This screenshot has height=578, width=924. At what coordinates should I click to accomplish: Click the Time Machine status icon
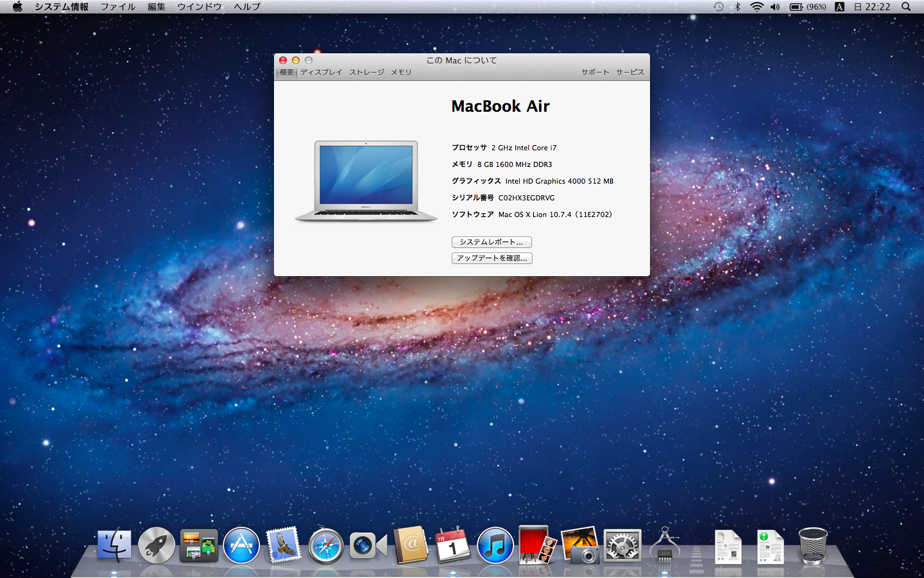click(x=719, y=7)
